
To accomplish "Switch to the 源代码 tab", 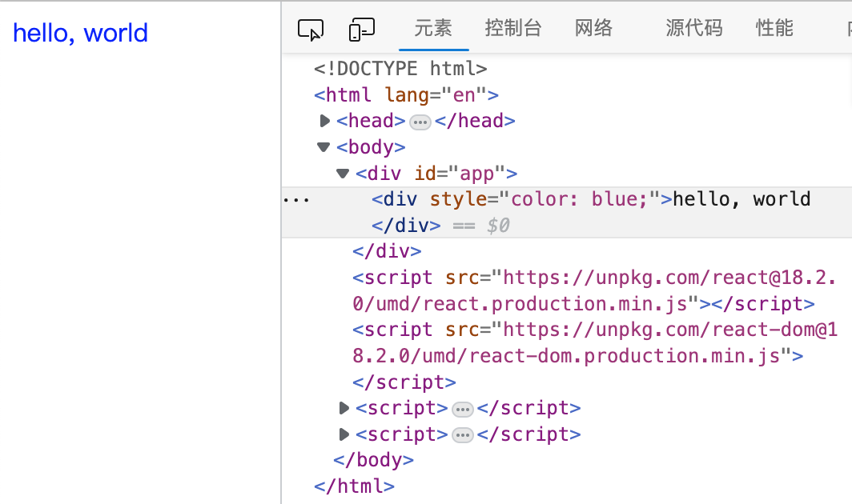I will tap(694, 28).
